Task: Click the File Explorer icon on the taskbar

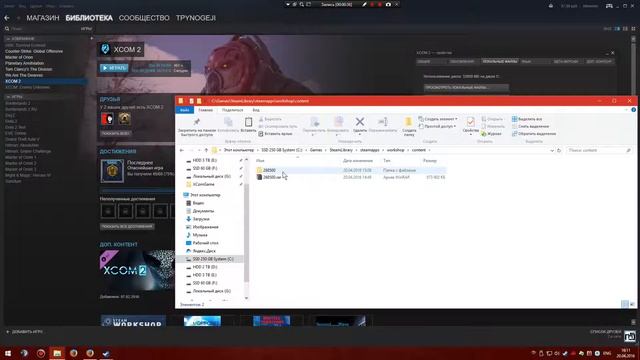Action: 57,353
